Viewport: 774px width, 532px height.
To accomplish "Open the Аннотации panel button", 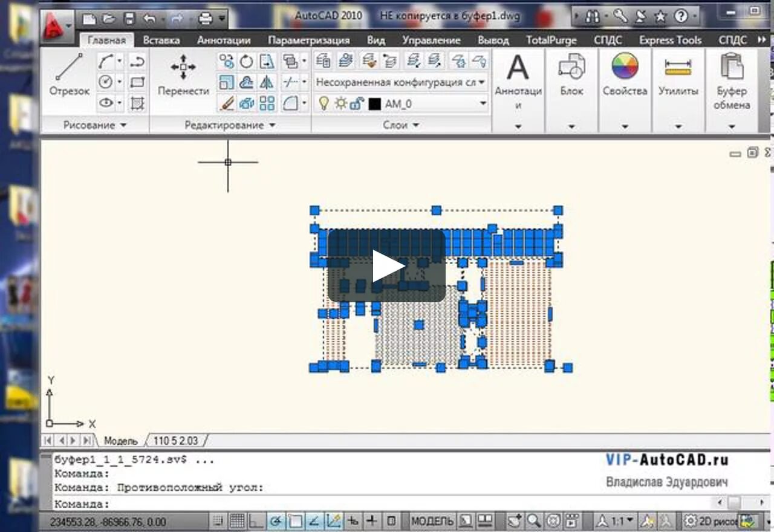I will [518, 91].
